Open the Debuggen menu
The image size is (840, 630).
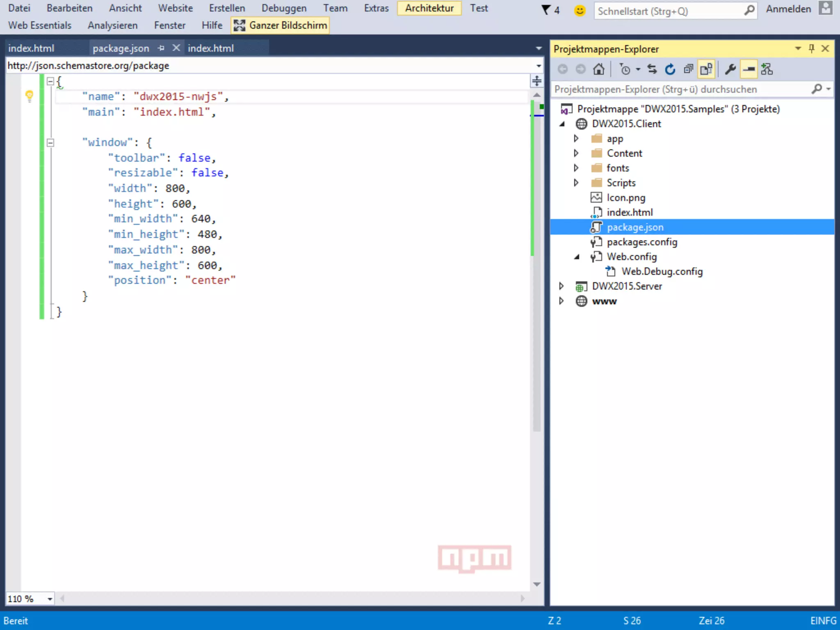click(284, 8)
